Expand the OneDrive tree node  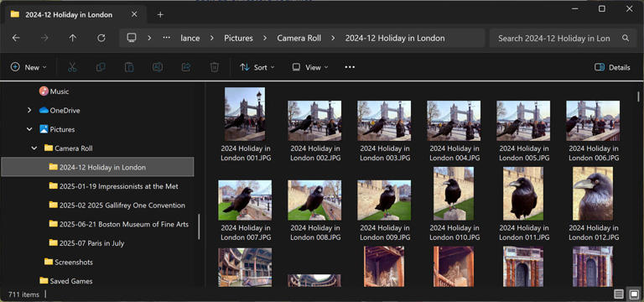(29, 110)
